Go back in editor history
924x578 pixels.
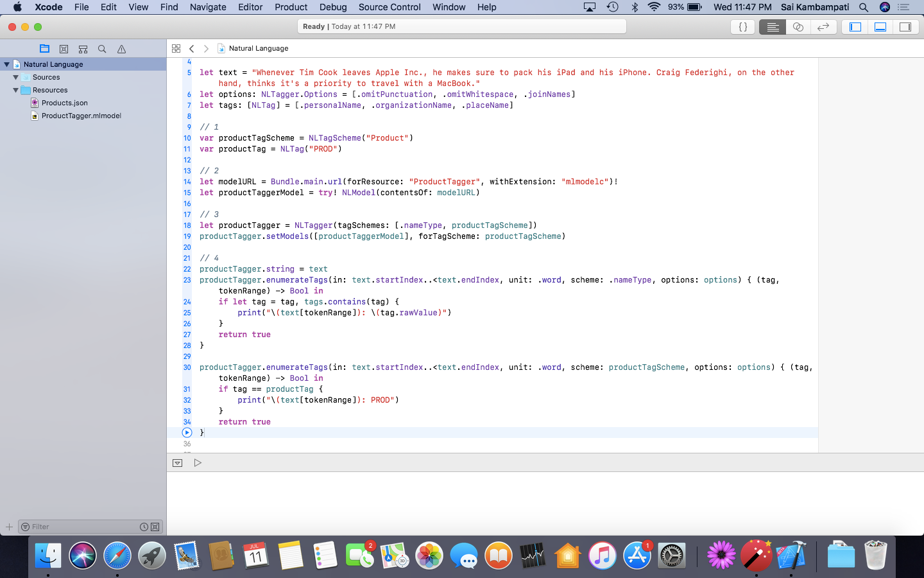[191, 48]
